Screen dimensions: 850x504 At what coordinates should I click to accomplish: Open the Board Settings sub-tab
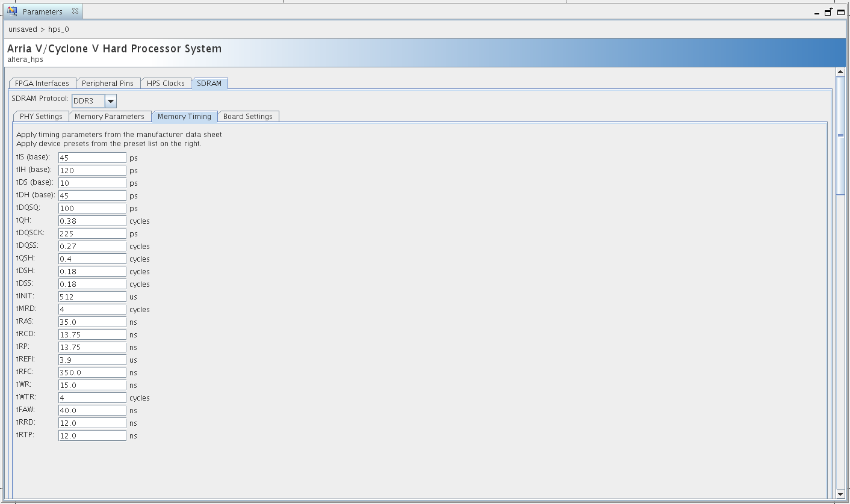coord(248,117)
